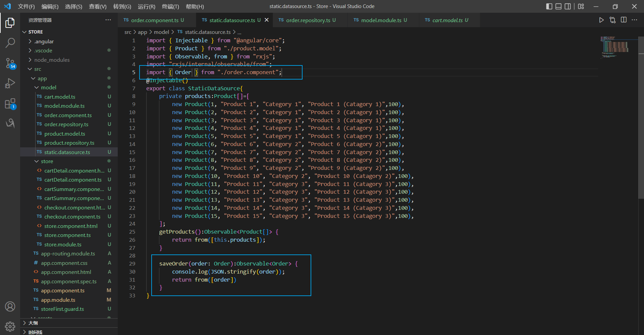644x335 pixels.
Task: Click the code minimap preview
Action: [x=615, y=47]
